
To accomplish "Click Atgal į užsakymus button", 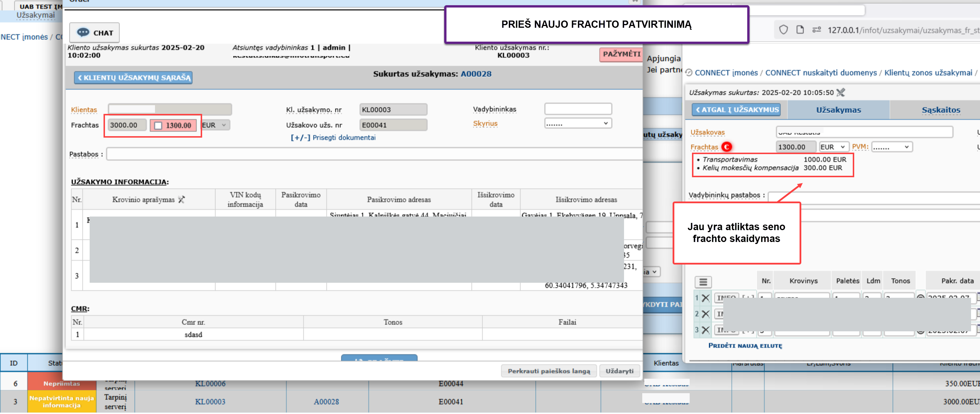I will (736, 110).
